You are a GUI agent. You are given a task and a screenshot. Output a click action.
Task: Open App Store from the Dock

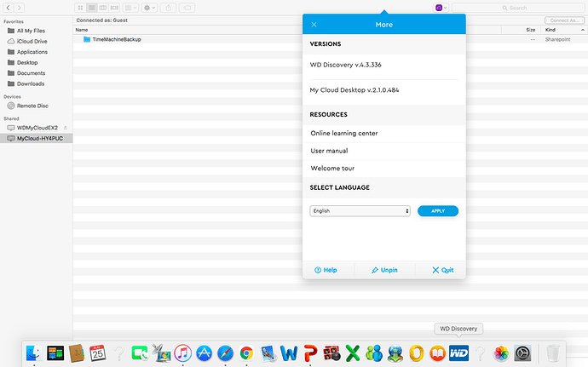point(204,353)
